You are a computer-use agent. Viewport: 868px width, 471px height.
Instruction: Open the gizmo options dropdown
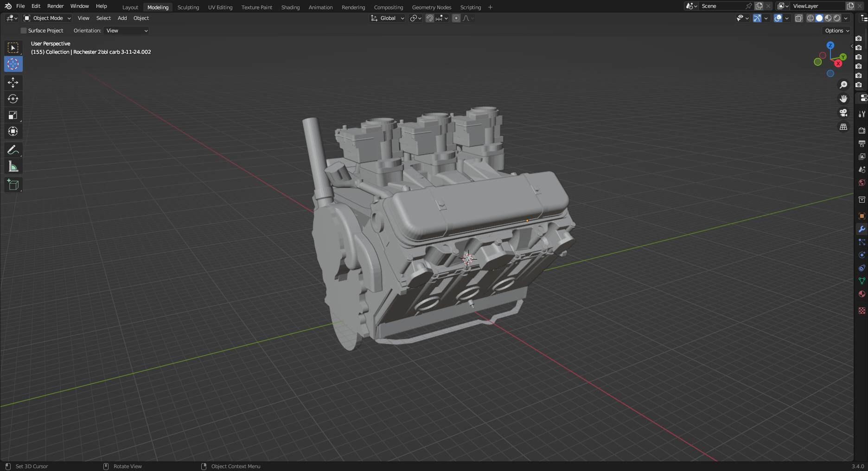tap(766, 18)
